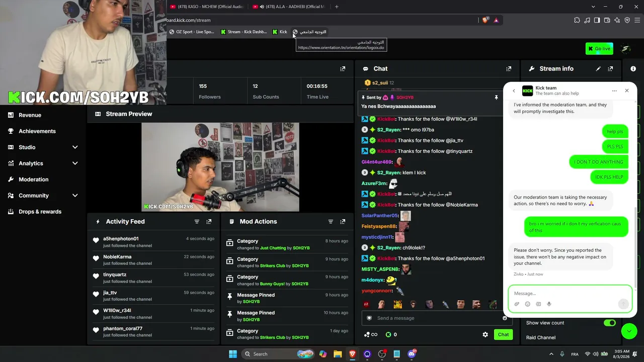Attach a file in support chat
Image resolution: width=644 pixels, height=362 pixels.
tap(517, 304)
